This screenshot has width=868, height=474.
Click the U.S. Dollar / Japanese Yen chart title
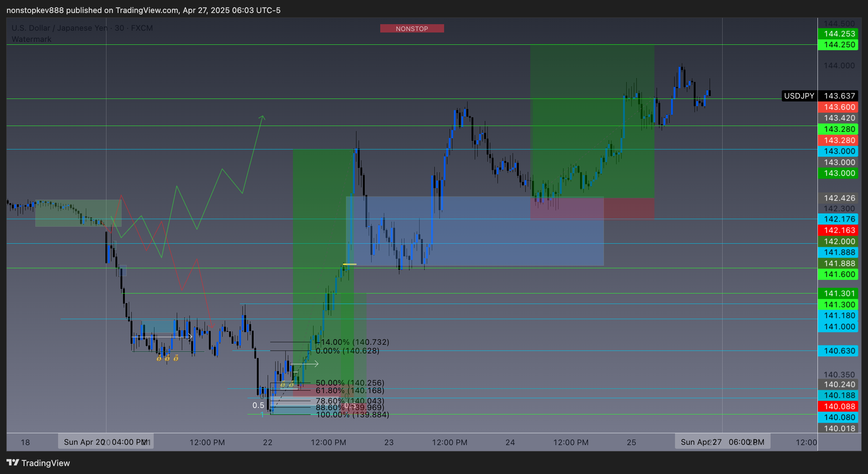82,28
